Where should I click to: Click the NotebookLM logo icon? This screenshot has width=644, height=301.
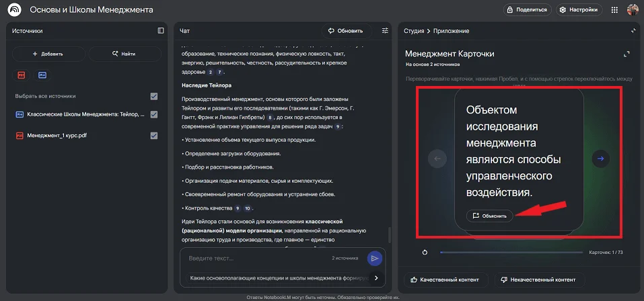pyautogui.click(x=14, y=10)
